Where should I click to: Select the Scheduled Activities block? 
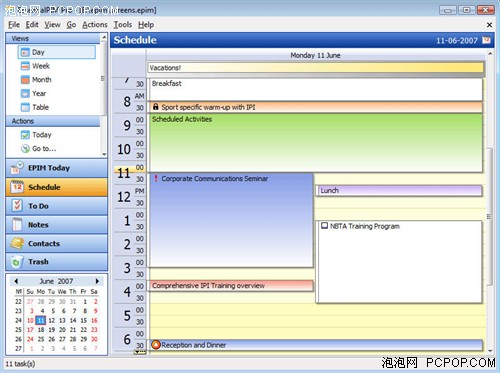pos(315,143)
